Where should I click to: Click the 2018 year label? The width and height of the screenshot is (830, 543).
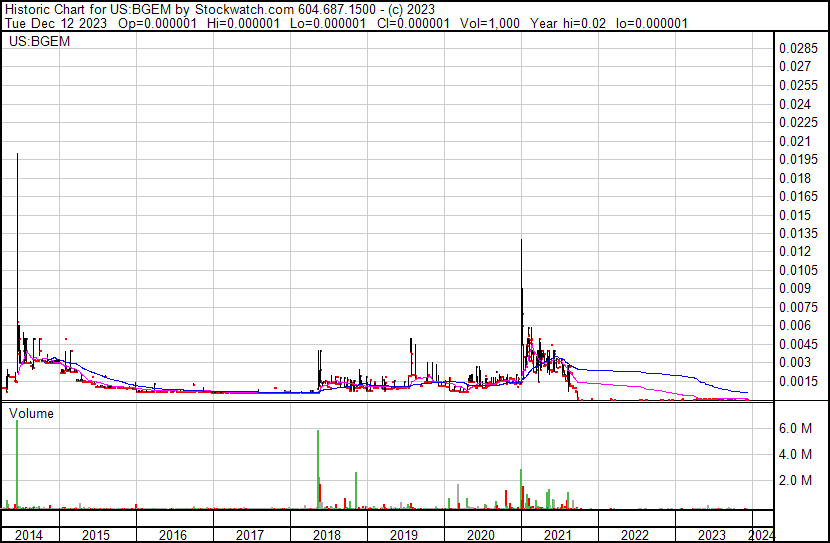[327, 535]
